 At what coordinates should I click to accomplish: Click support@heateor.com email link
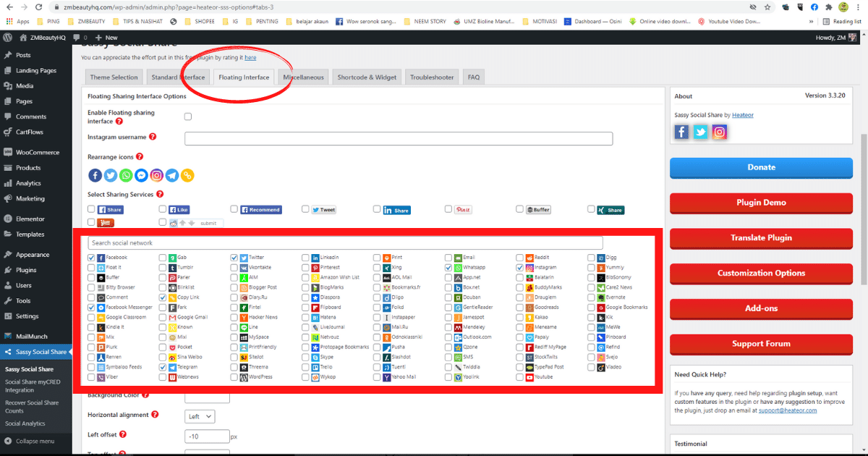click(x=788, y=410)
